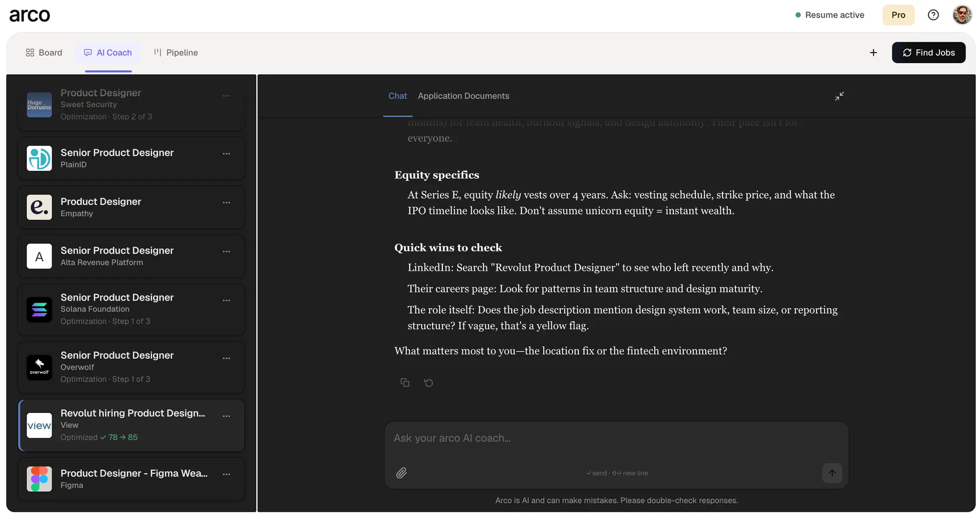Select the AI Coach tab
This screenshot has height=517, width=980.
(x=108, y=53)
